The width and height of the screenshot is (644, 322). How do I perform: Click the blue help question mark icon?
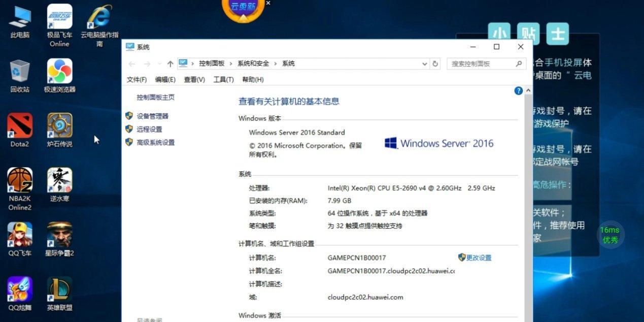518,90
